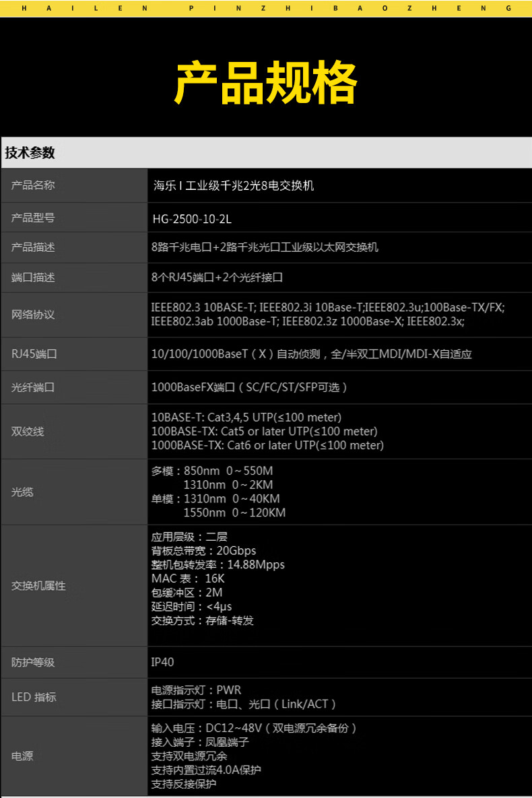Select the RJ45端口 label cell

[x=74, y=354]
